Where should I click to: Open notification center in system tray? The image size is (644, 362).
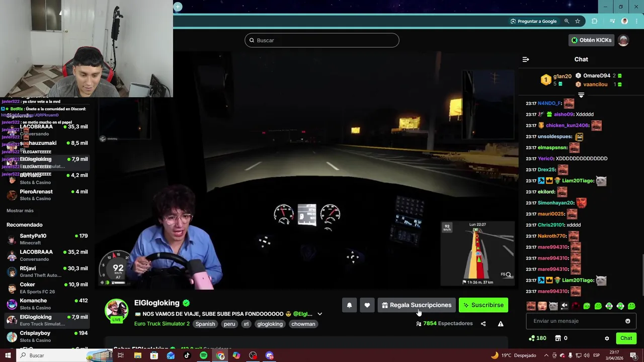click(x=633, y=355)
